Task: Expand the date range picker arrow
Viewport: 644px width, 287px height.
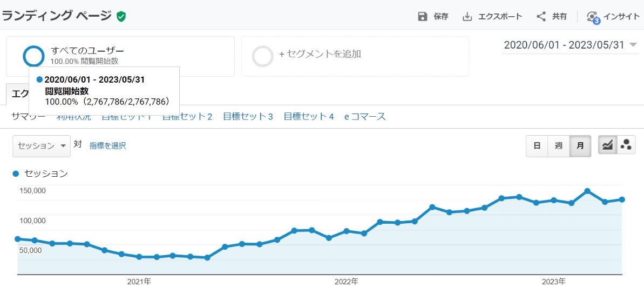Action: point(633,45)
